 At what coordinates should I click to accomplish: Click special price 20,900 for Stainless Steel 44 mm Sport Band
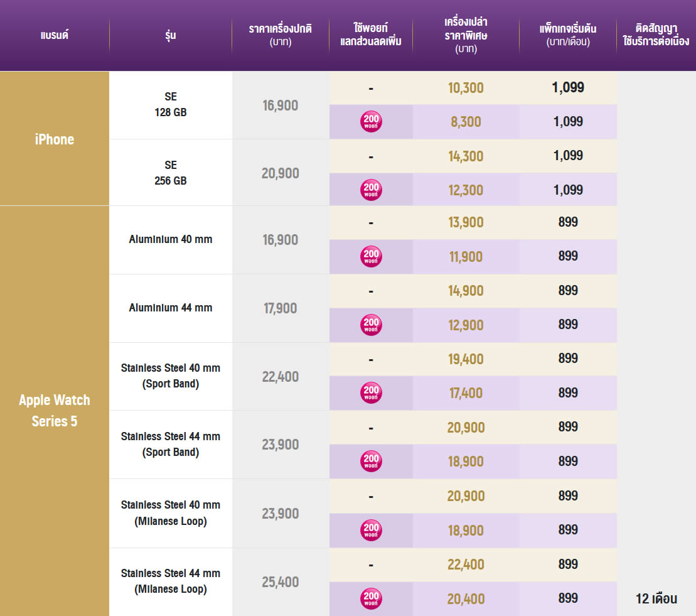tap(466, 427)
